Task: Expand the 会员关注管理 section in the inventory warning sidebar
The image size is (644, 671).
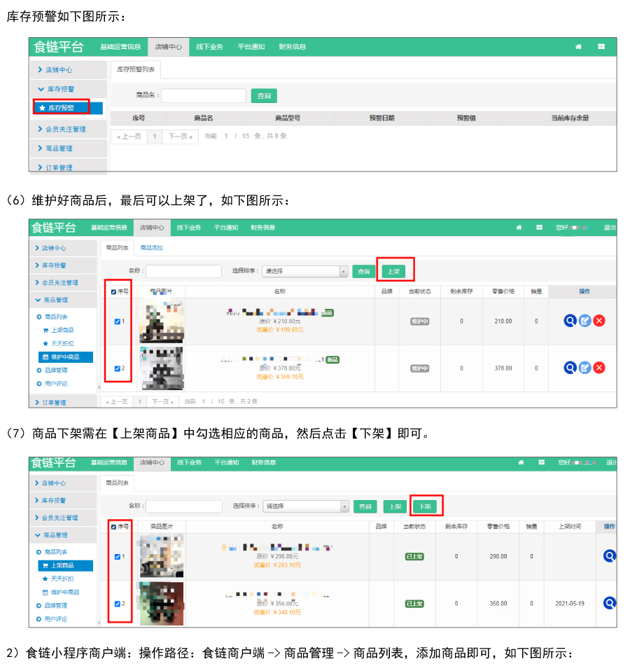Action: (x=67, y=129)
